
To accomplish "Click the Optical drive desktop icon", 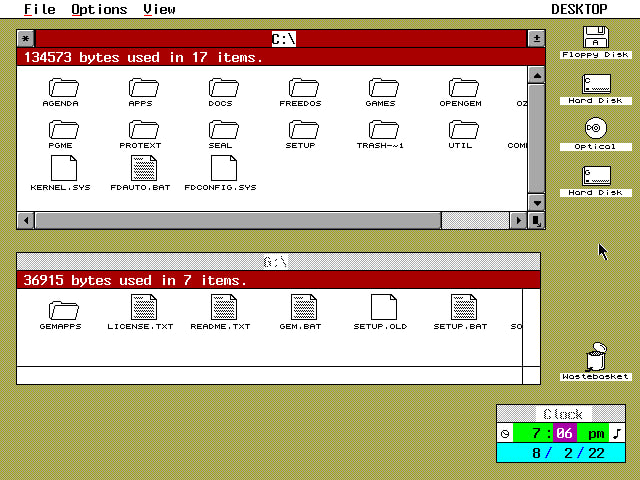I will pyautogui.click(x=595, y=129).
